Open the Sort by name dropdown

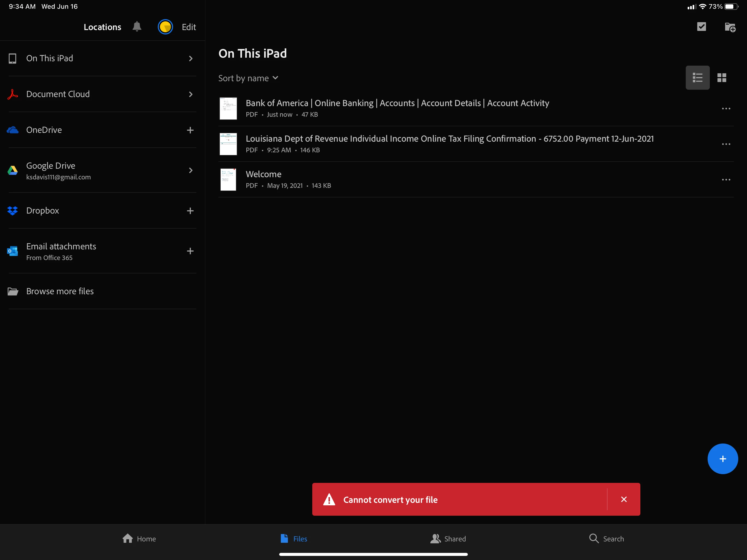point(248,78)
